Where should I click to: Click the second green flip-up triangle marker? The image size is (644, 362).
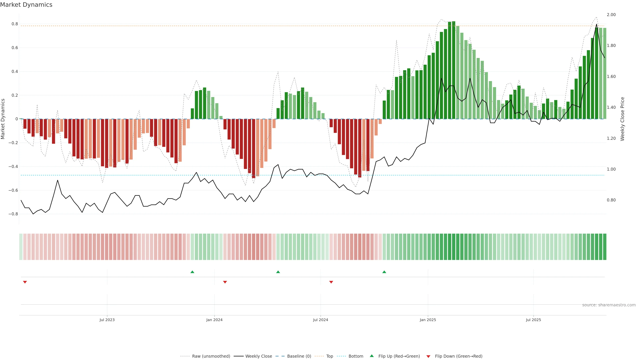tap(278, 272)
